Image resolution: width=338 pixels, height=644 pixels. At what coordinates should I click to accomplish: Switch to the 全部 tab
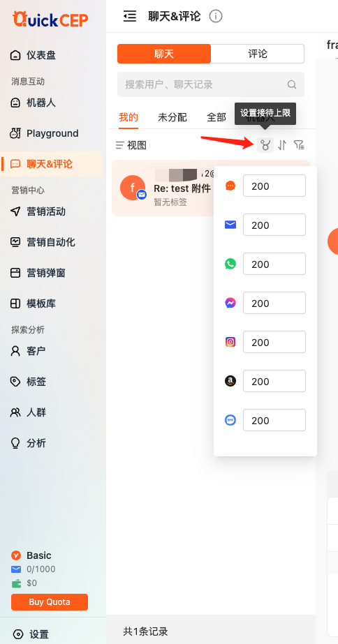(216, 117)
